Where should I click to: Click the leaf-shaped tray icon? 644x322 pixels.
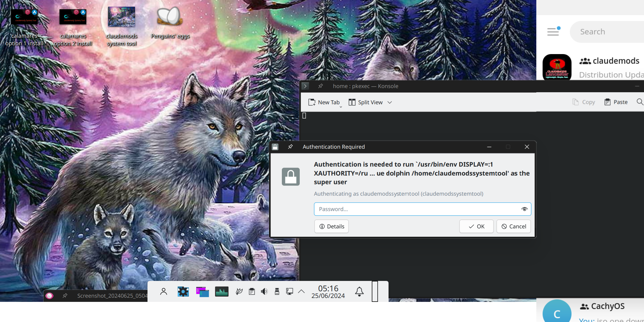pos(239,291)
